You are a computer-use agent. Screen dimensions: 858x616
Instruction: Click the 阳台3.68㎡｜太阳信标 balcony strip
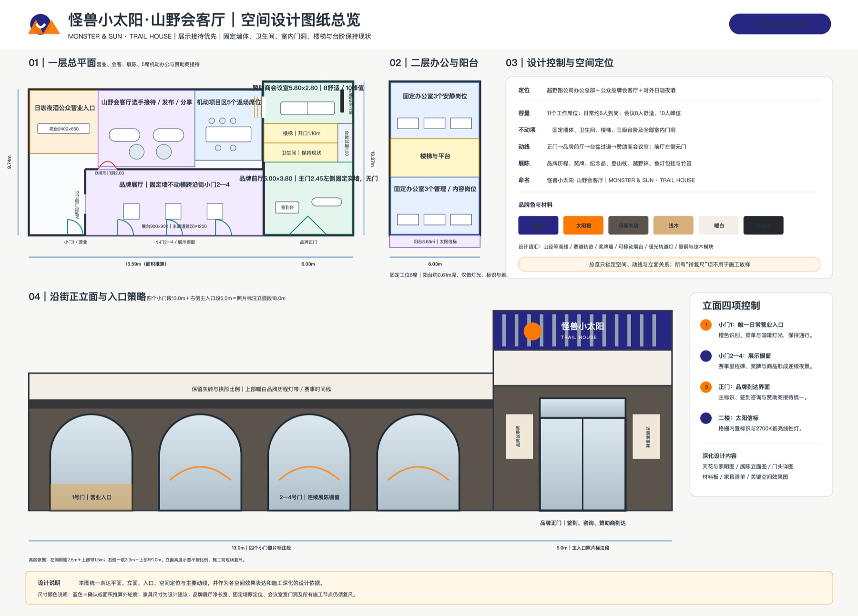[435, 242]
